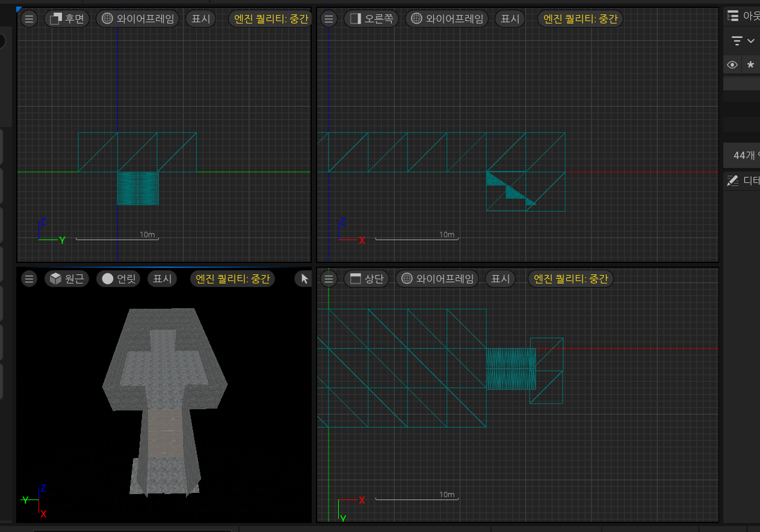Open hamburger menu of the 후면 viewport
Viewport: 760px width, 532px height.
(x=29, y=19)
